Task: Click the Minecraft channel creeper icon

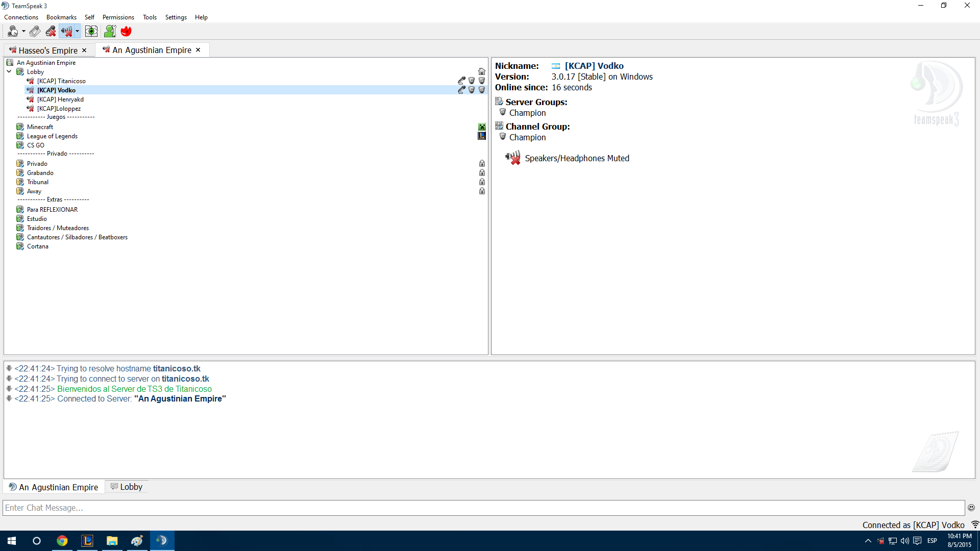Action: [482, 127]
